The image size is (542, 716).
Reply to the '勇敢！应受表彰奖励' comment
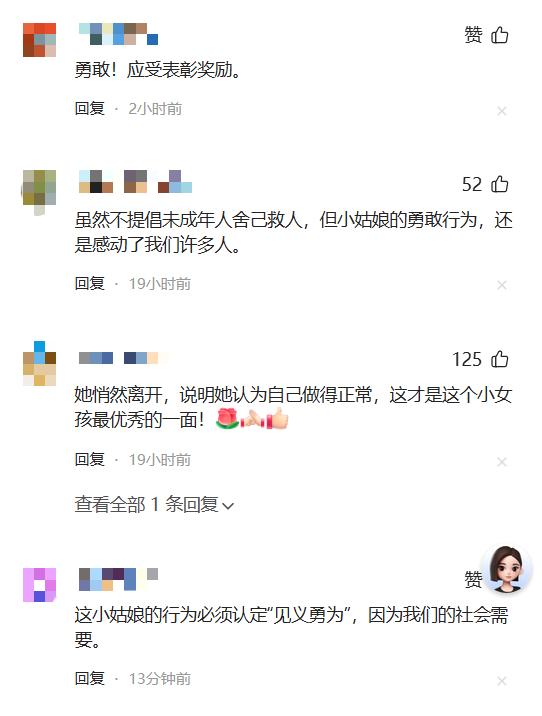tap(89, 109)
